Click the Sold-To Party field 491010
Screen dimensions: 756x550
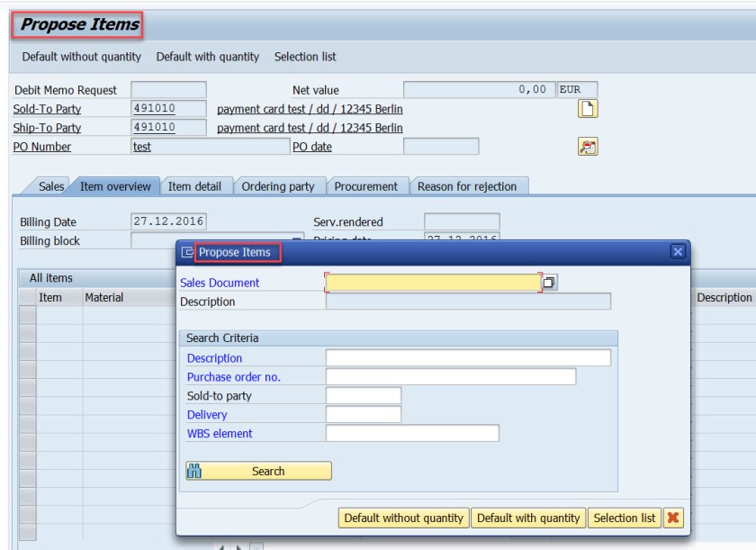coord(169,108)
